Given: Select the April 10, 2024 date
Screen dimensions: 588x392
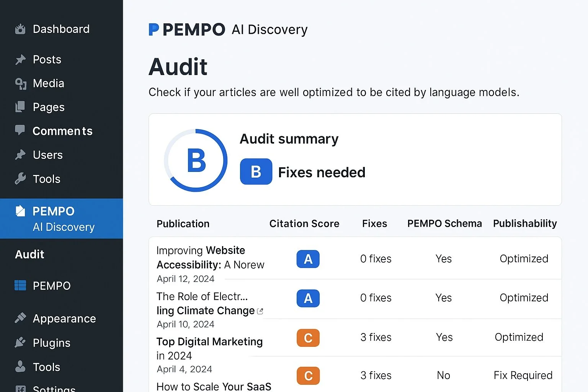Looking at the screenshot, I should click(x=185, y=324).
